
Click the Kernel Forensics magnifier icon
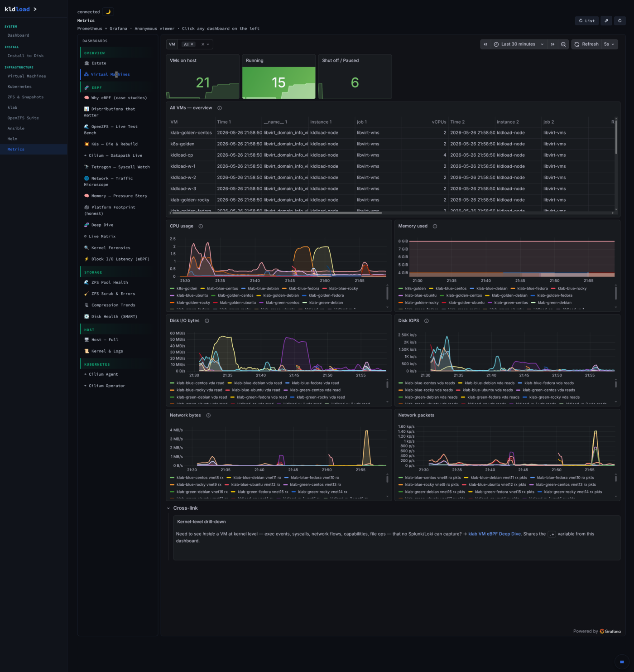click(86, 248)
